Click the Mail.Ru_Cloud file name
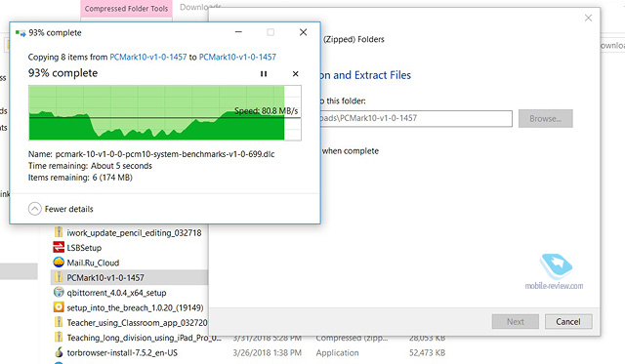The image size is (625, 364). [x=93, y=263]
